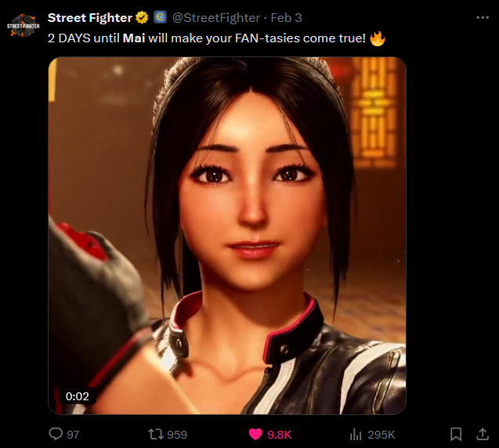This screenshot has width=499, height=448.
Task: Click the share upload arrow icon
Action: 483,435
